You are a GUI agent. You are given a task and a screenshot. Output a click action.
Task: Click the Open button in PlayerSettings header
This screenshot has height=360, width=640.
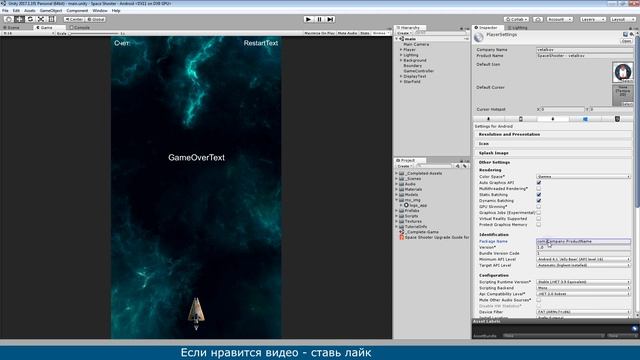[626, 41]
